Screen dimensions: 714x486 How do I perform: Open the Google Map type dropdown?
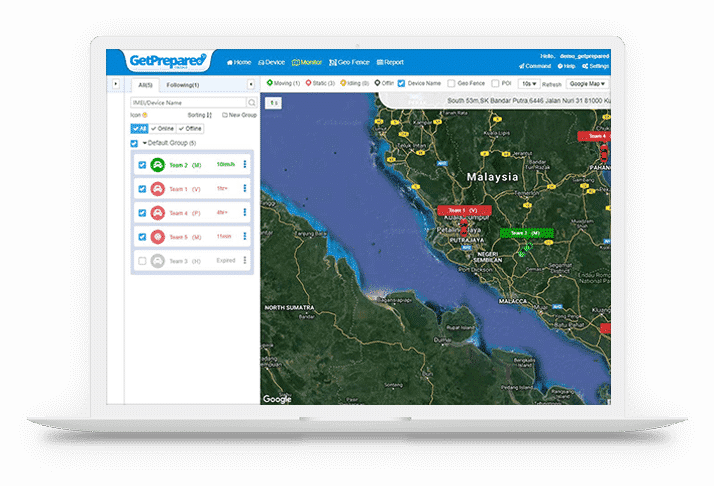coord(587,84)
